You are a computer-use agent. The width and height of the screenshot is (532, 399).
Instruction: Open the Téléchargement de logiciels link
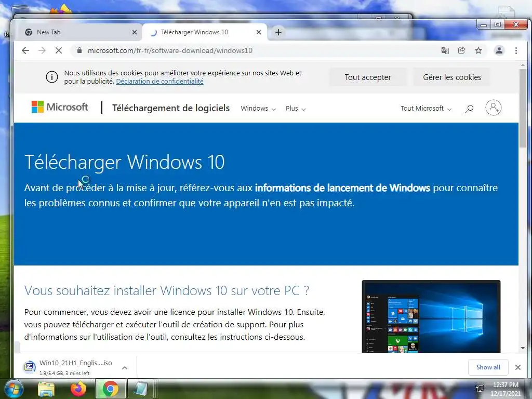click(x=171, y=108)
